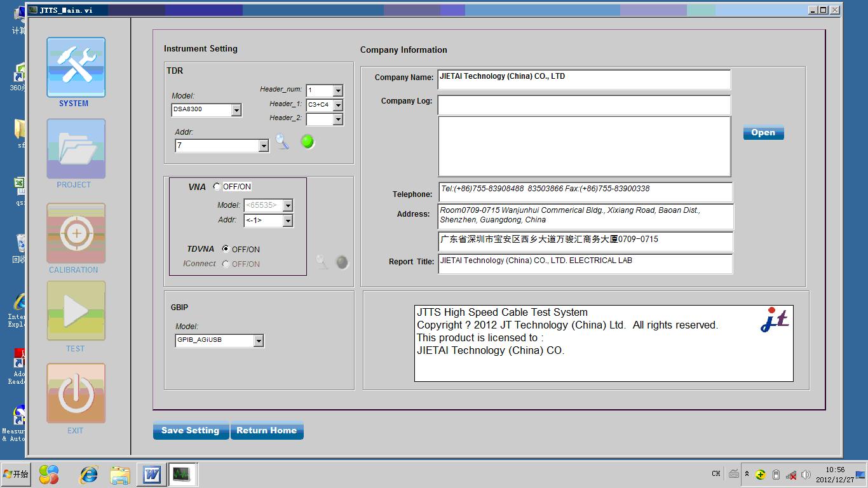The width and height of the screenshot is (868, 488).
Task: Start the TEST play icon
Action: coord(76,311)
